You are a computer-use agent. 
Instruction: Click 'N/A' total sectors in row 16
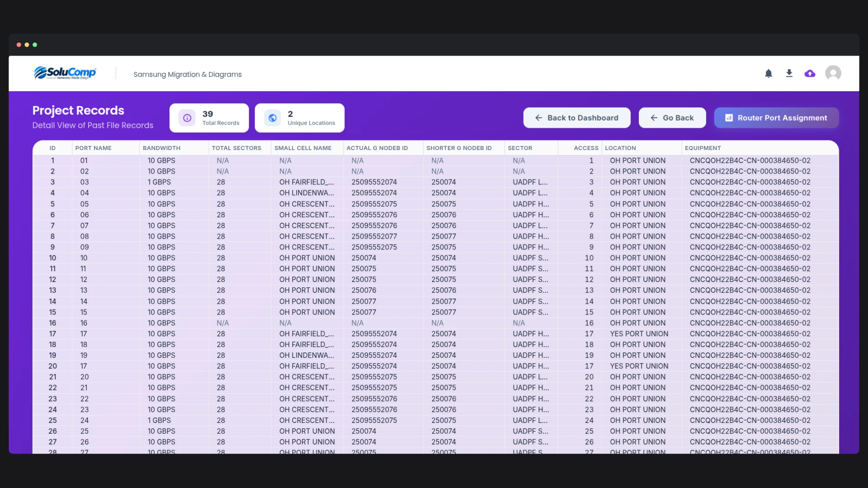[x=222, y=323]
